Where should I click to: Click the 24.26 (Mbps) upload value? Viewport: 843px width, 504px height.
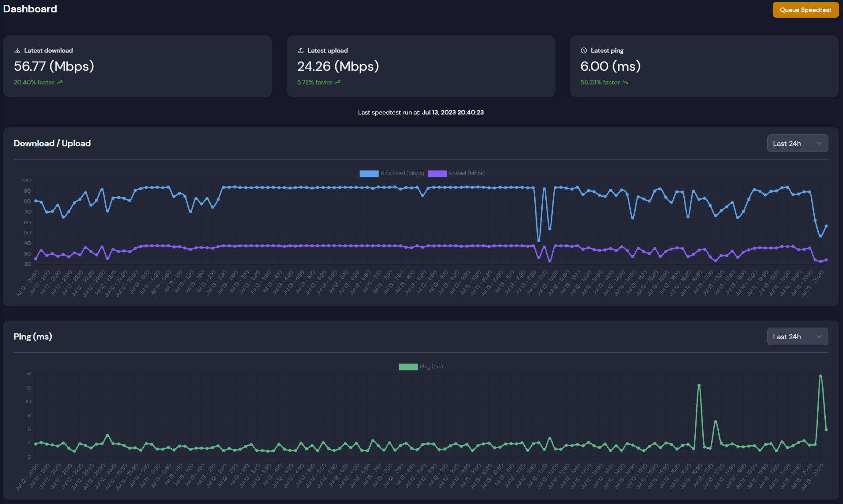tap(338, 66)
